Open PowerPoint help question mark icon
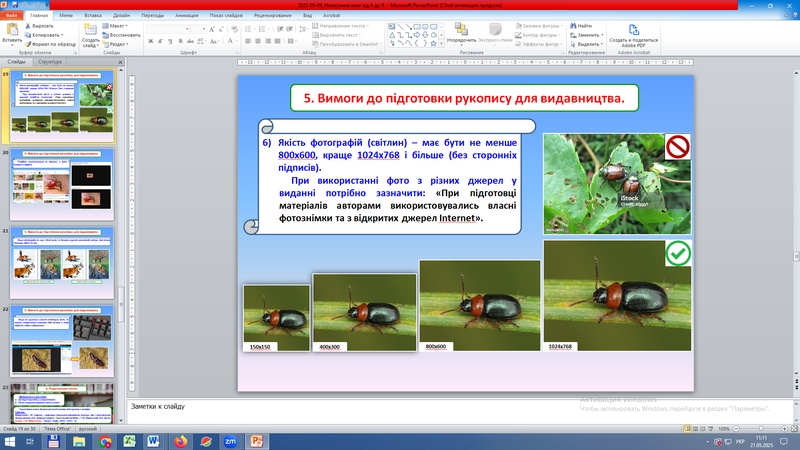This screenshot has height=450, width=800. [795, 15]
